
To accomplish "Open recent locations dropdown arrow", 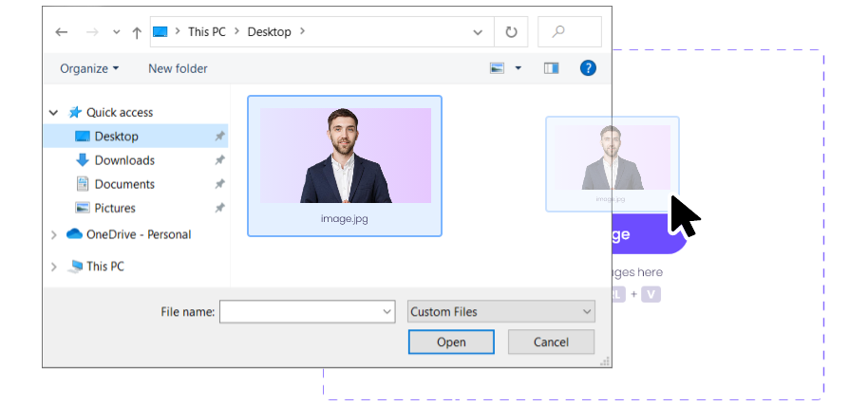I will [x=116, y=31].
